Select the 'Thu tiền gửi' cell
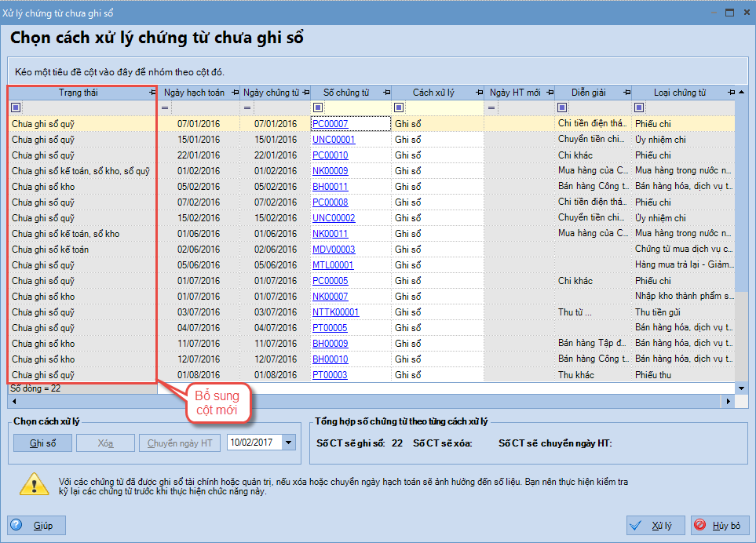 coord(684,312)
